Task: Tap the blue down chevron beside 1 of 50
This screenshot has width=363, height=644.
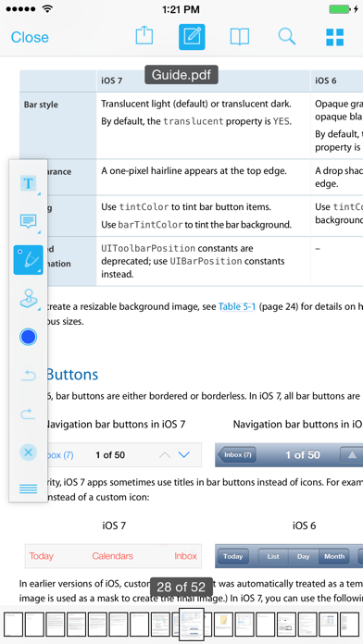Action: pyautogui.click(x=183, y=454)
